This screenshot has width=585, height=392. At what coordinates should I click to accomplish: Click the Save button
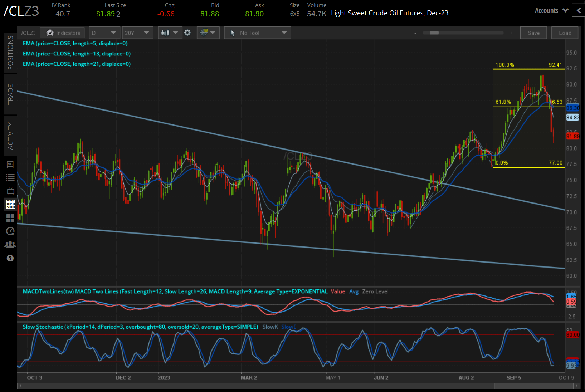tap(533, 33)
